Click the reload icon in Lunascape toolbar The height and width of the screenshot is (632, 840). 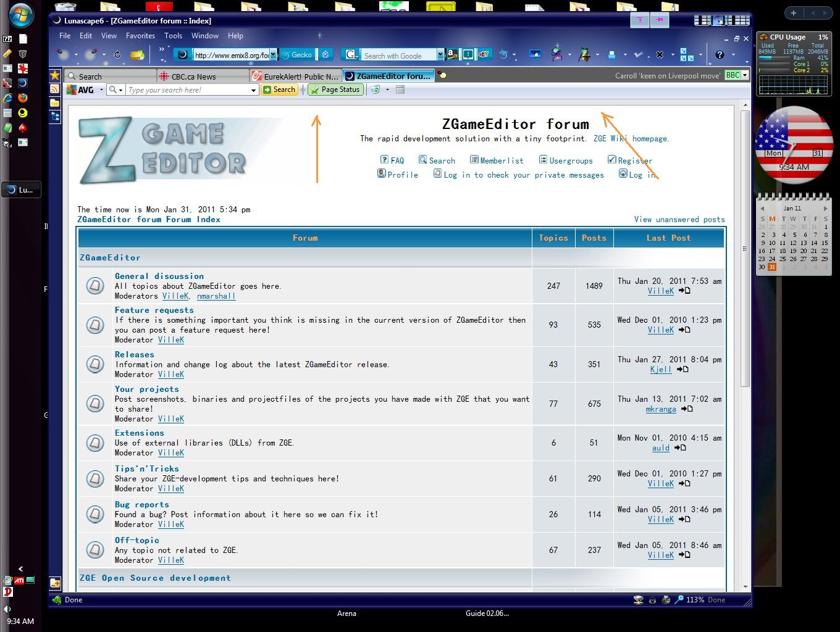117,55
